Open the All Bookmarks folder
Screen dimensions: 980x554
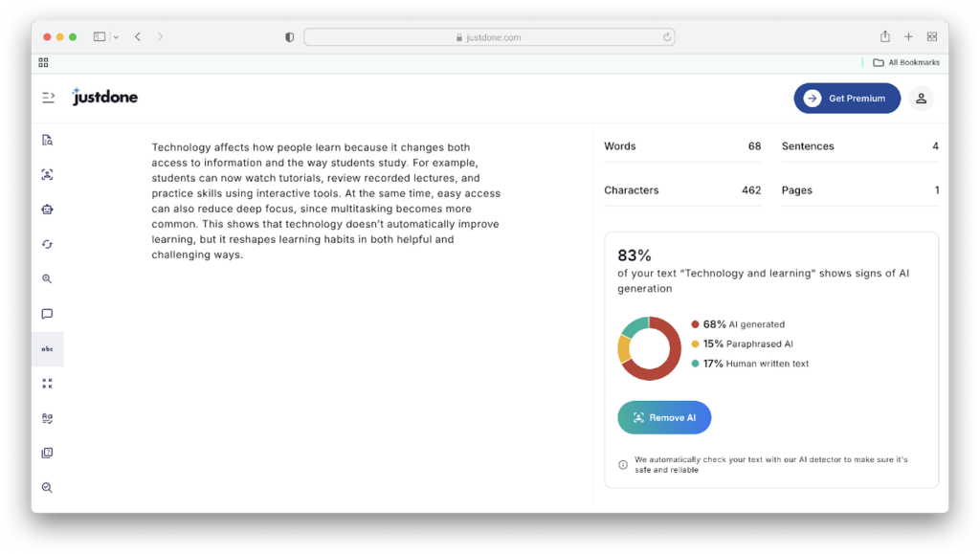[905, 62]
